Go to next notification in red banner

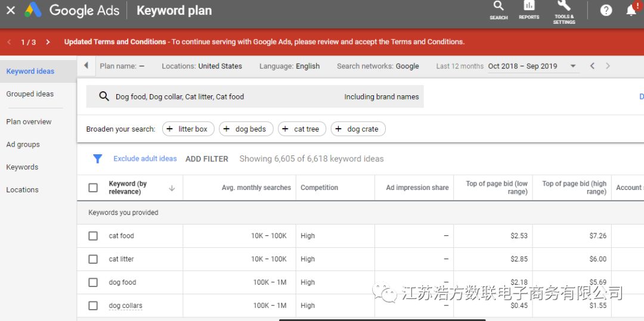tap(48, 42)
